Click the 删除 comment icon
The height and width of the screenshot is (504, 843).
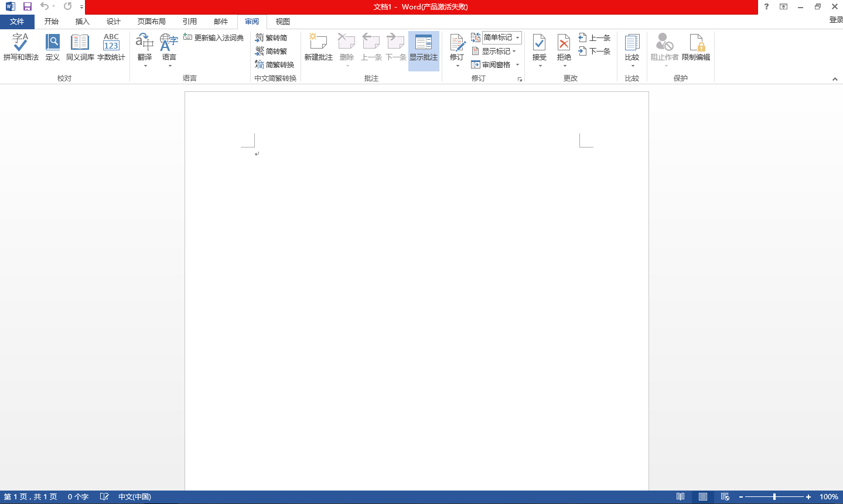click(x=346, y=42)
